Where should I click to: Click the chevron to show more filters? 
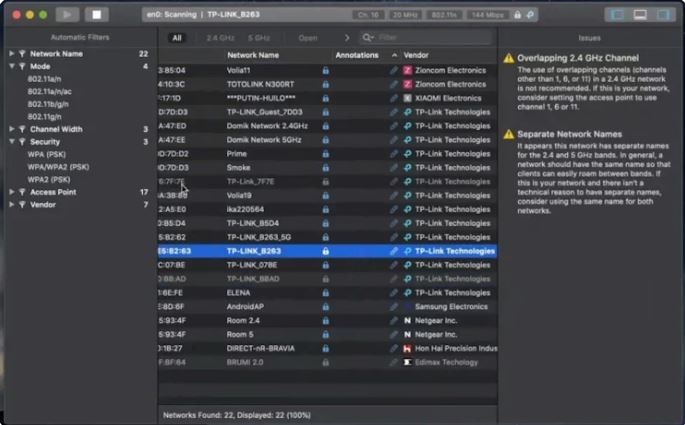[x=347, y=38]
